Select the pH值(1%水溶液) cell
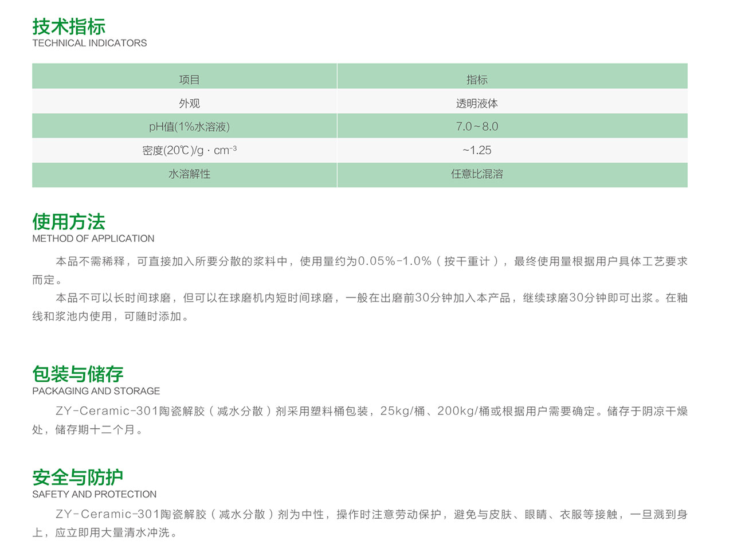 185,126
